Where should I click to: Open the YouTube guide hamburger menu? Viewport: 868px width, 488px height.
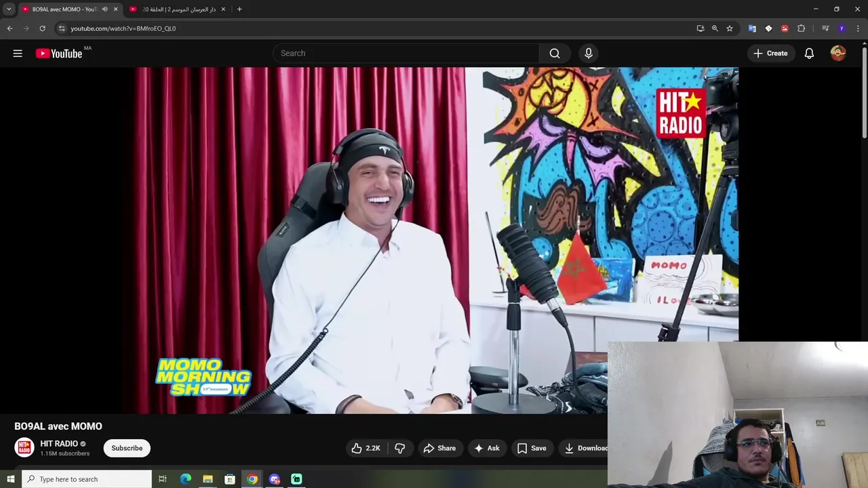[x=18, y=54]
